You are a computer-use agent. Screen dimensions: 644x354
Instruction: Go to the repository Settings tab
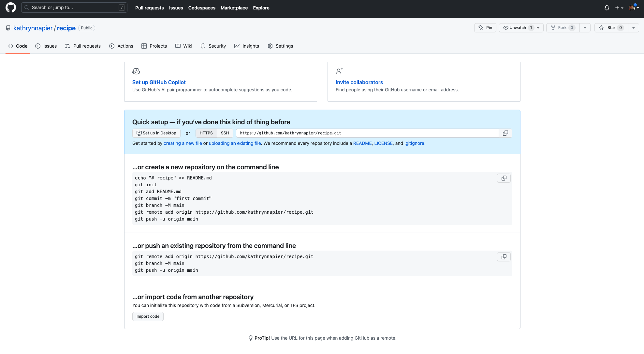click(x=280, y=46)
